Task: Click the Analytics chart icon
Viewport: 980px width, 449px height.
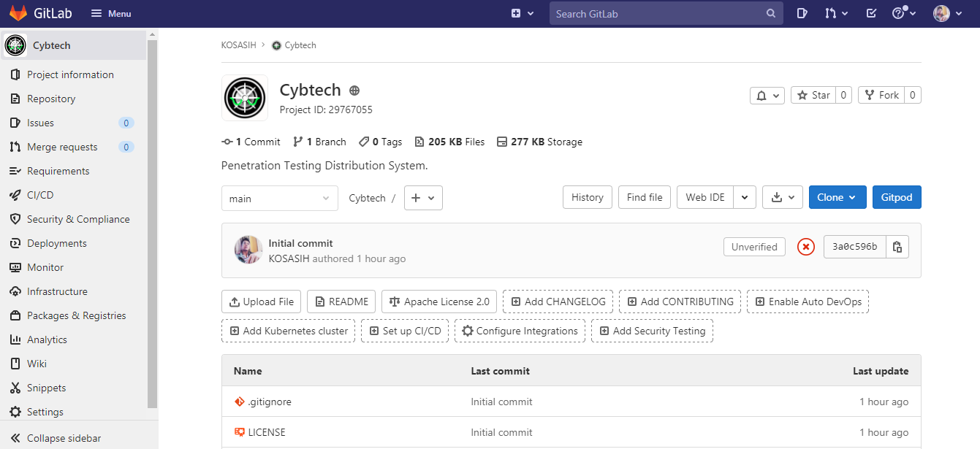Action: point(15,339)
